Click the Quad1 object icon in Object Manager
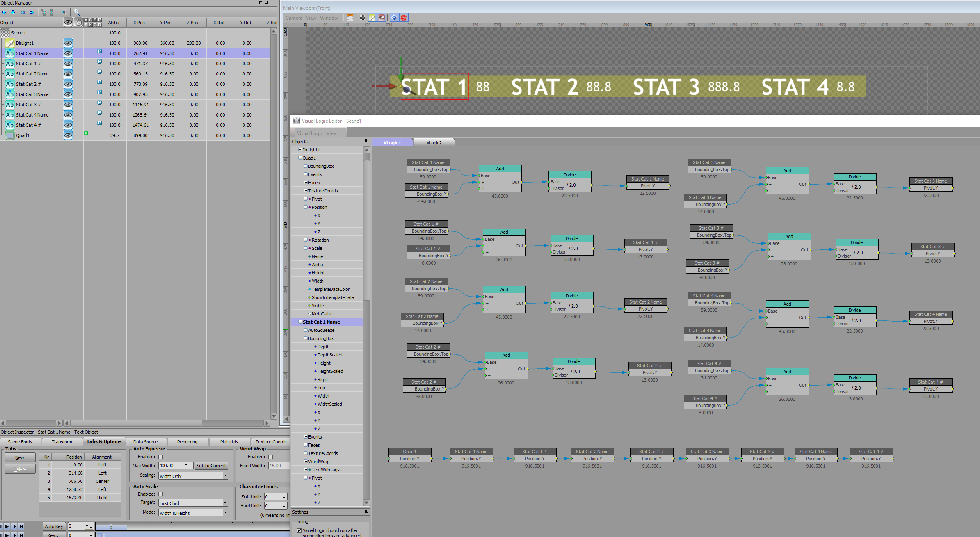Screen dimensions: 980x537 10,135
